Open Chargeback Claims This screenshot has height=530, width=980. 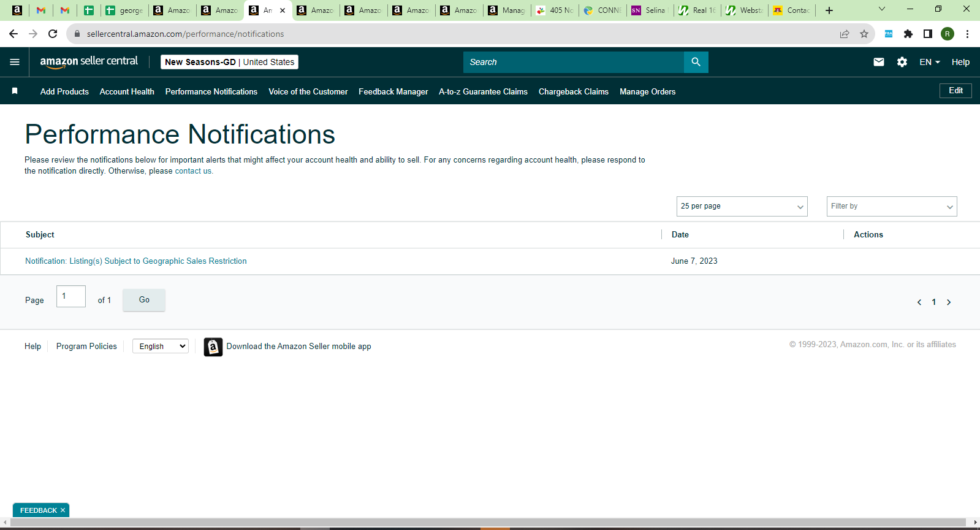[574, 91]
